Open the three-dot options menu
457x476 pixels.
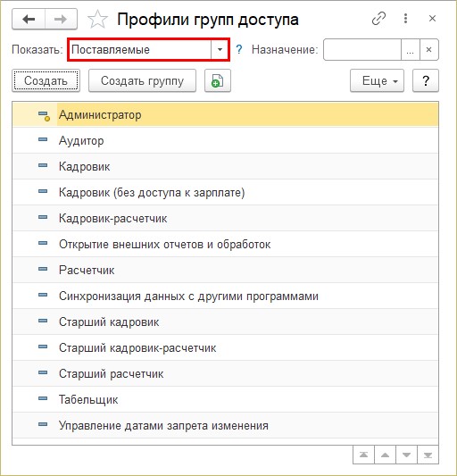tap(406, 19)
